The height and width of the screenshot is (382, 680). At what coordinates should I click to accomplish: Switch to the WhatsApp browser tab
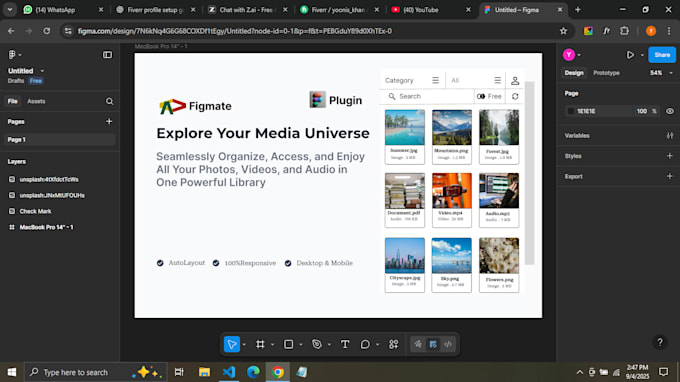[63, 10]
